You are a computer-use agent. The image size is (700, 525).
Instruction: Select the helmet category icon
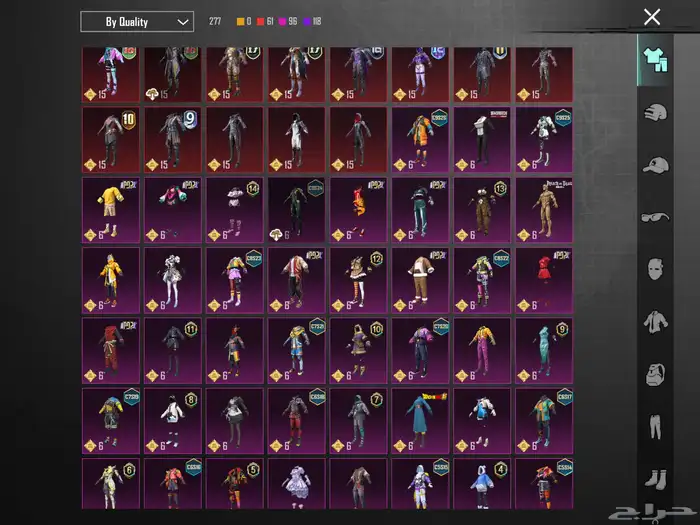[654, 113]
